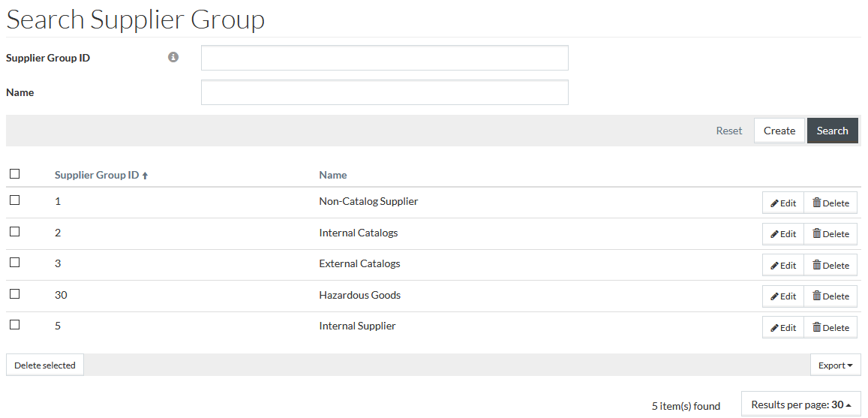The height and width of the screenshot is (418, 868).
Task: Click the ID cell showing '30'
Action: pos(61,296)
